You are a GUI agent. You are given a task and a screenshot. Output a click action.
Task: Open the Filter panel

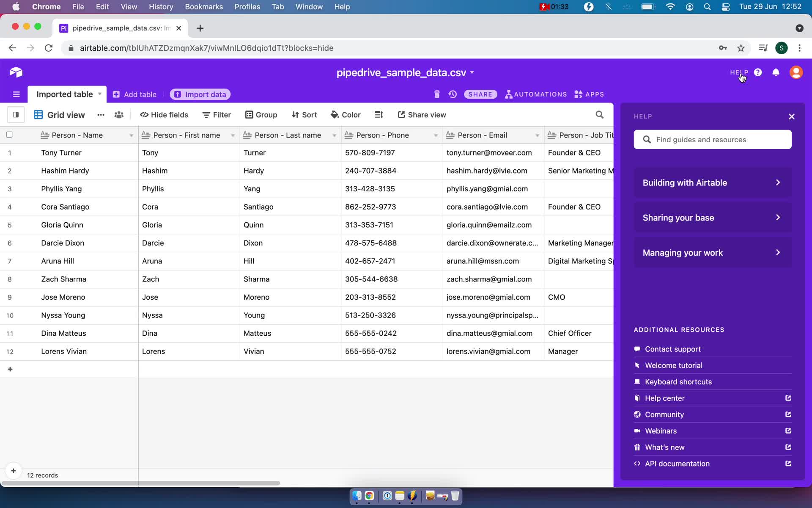pyautogui.click(x=217, y=114)
